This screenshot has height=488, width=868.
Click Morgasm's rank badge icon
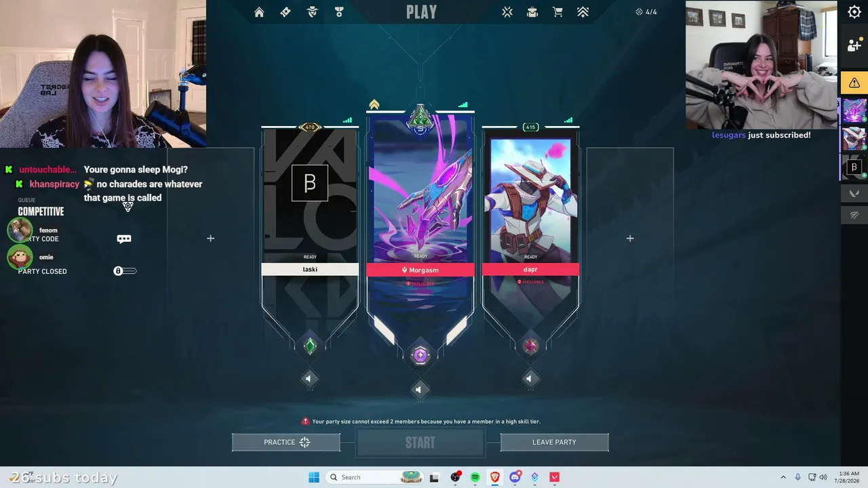pos(420,355)
